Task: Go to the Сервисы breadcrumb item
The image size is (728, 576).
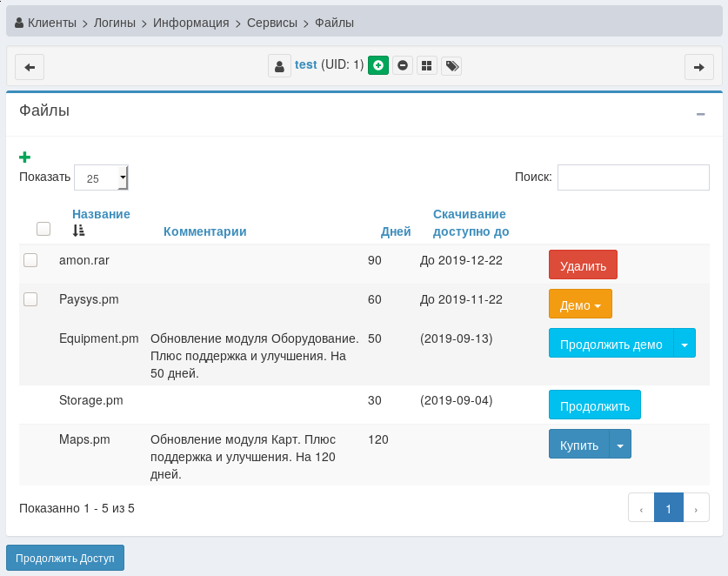Action: pyautogui.click(x=271, y=23)
